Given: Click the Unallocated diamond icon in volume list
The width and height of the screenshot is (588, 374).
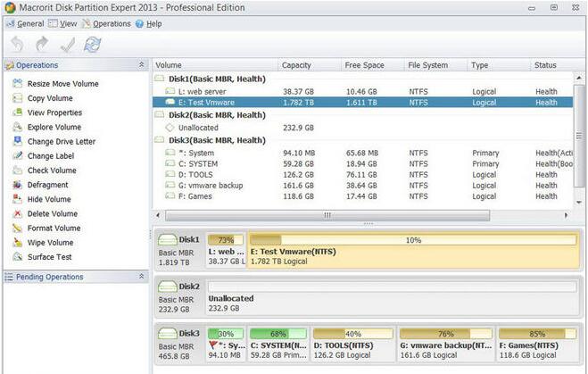Looking at the screenshot, I should pos(170,128).
